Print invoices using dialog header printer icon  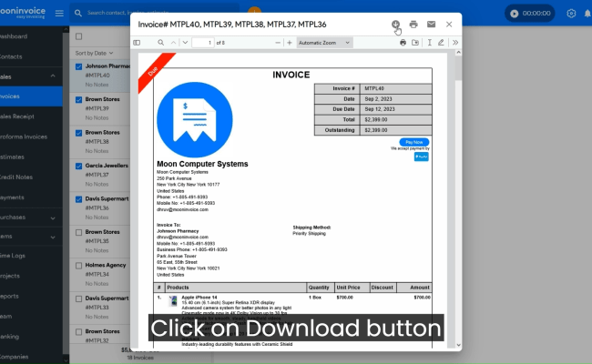point(413,25)
